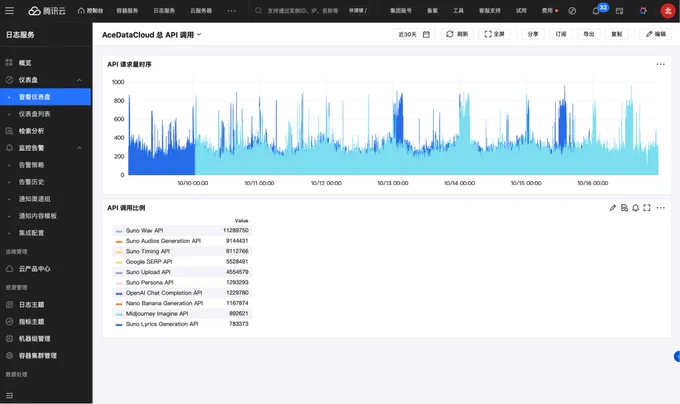The height and width of the screenshot is (404, 680).
Task: Click the hamburger menu icon in top bar
Action: [11, 10]
